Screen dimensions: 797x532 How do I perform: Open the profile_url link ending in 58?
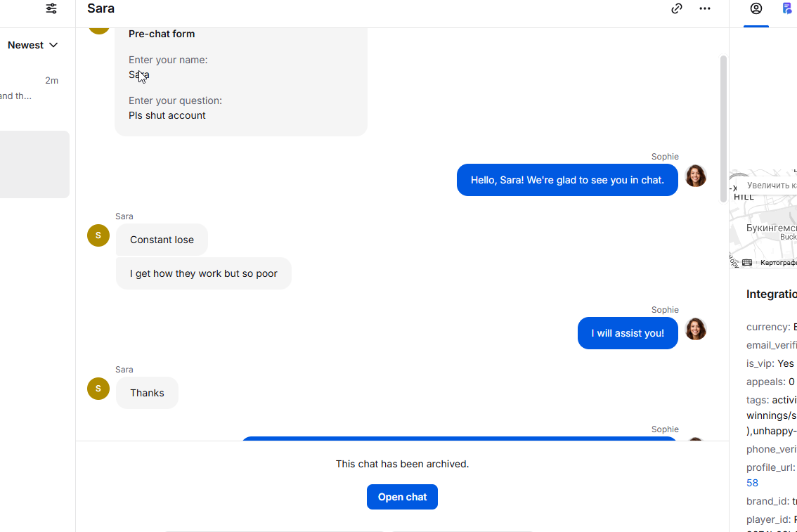[752, 483]
